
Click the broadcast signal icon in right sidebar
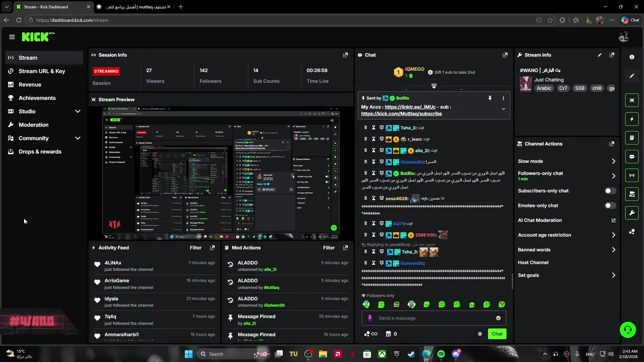click(632, 175)
